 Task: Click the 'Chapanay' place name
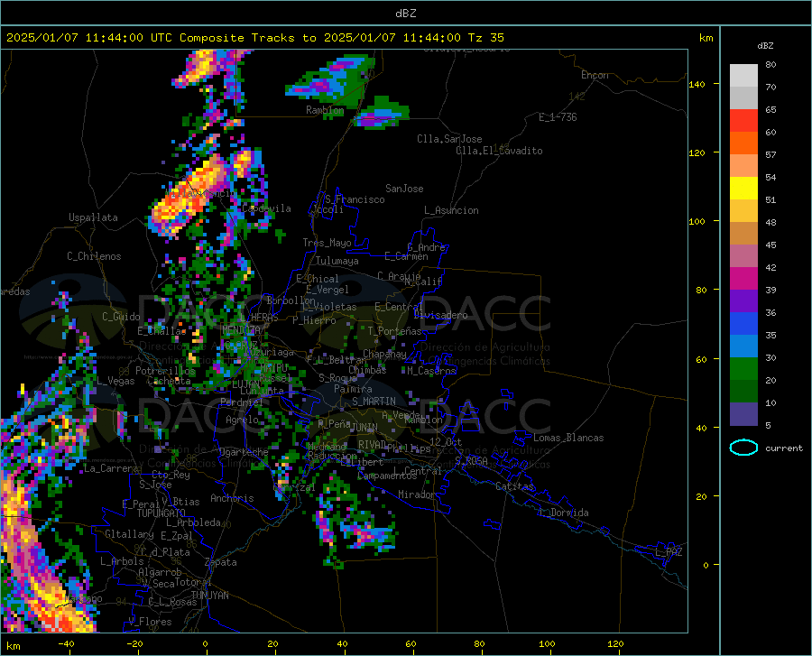[384, 354]
